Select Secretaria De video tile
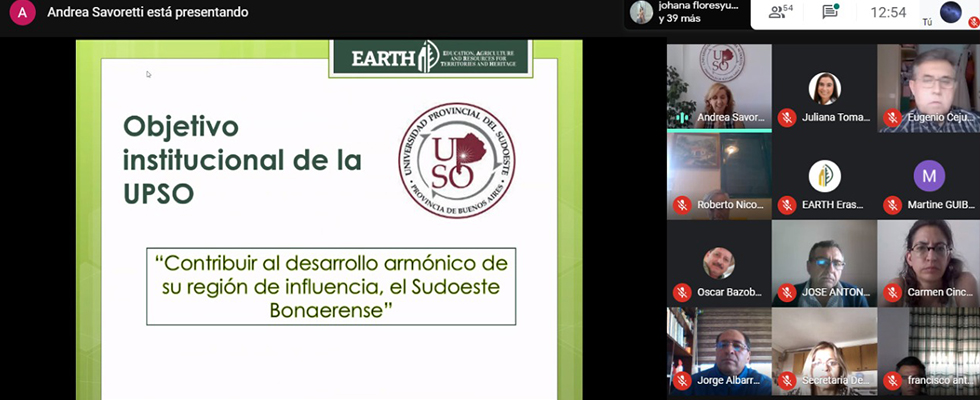This screenshot has width=980, height=400. (x=824, y=351)
